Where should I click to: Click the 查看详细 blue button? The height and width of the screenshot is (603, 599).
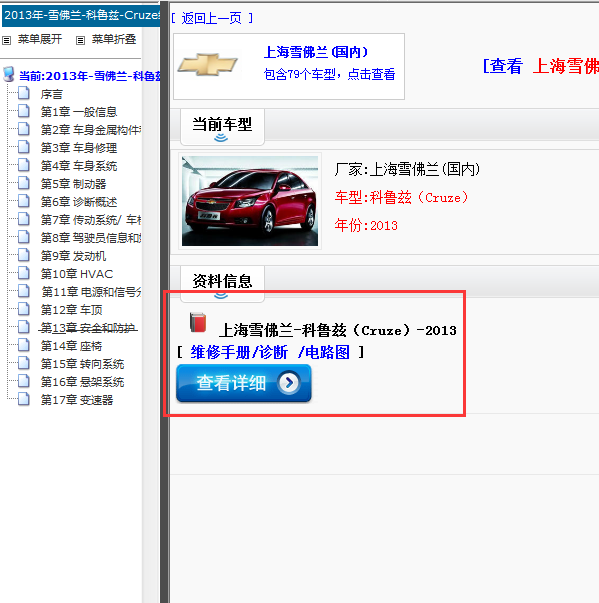click(x=244, y=383)
